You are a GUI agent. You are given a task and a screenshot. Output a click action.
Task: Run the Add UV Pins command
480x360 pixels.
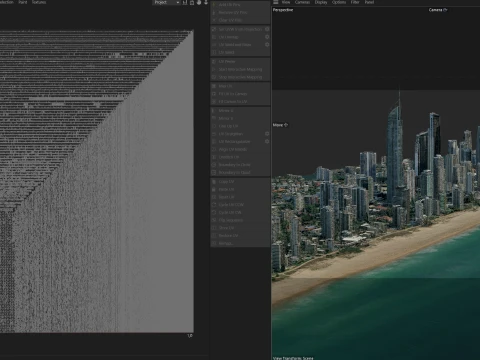(x=240, y=5)
